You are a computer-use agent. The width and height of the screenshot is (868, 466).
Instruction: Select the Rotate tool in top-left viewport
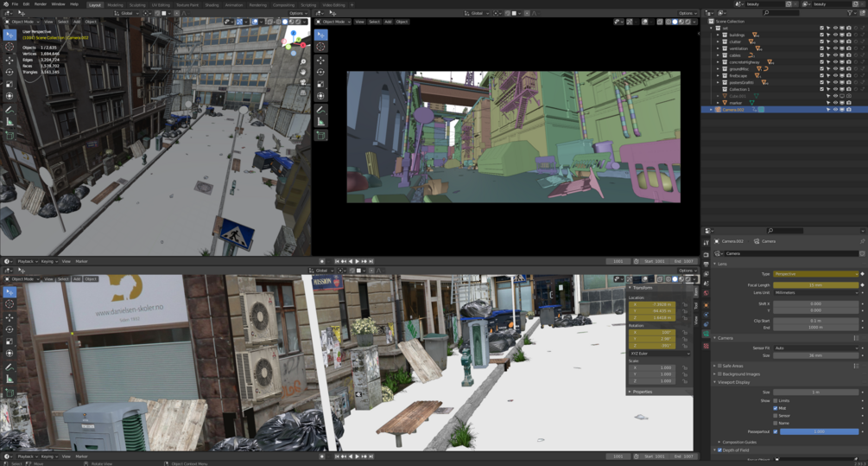(x=10, y=72)
